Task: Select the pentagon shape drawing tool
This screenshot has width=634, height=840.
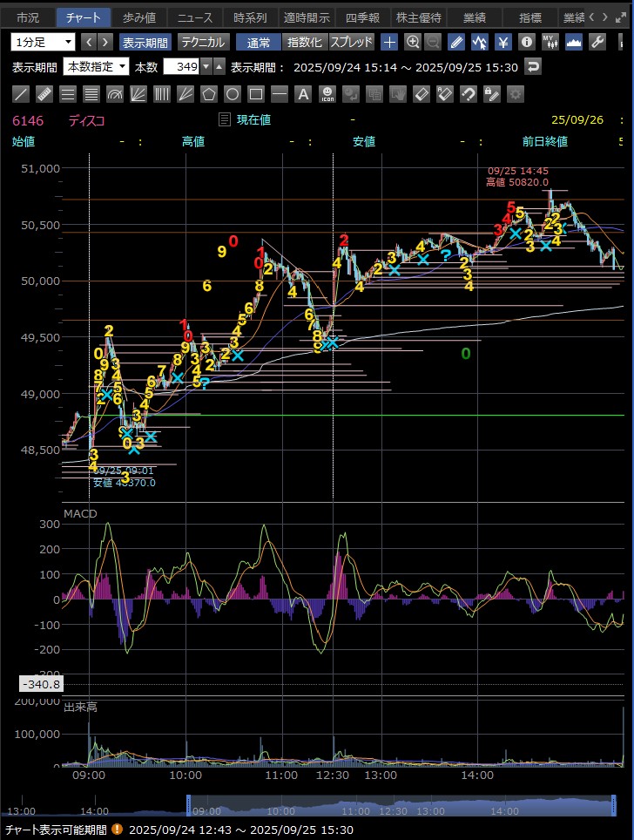Action: (x=209, y=94)
